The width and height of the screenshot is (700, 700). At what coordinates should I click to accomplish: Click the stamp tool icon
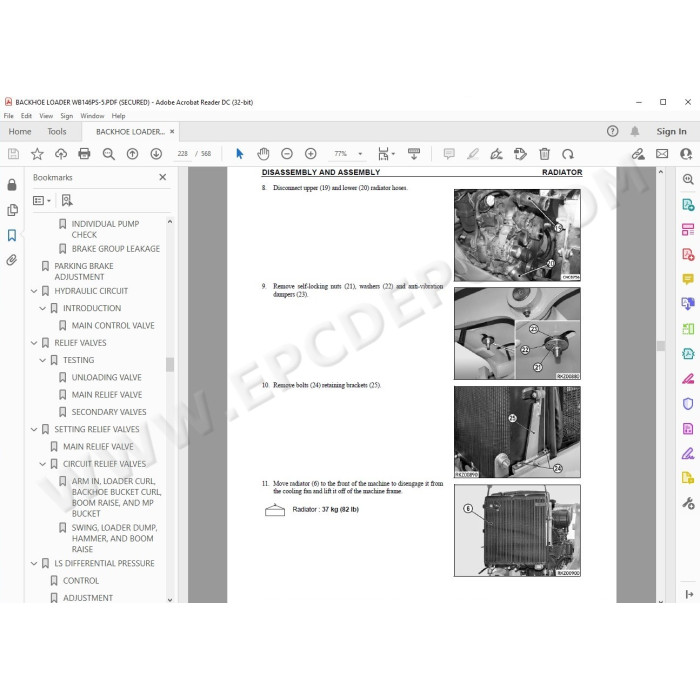pyautogui.click(x=520, y=154)
